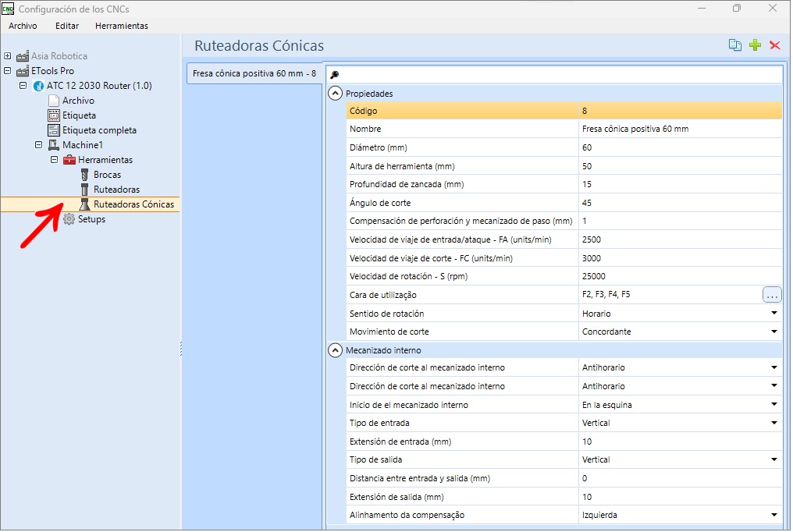Collapse the Machine1 tree node
Screen dimensions: 793x532
point(38,145)
